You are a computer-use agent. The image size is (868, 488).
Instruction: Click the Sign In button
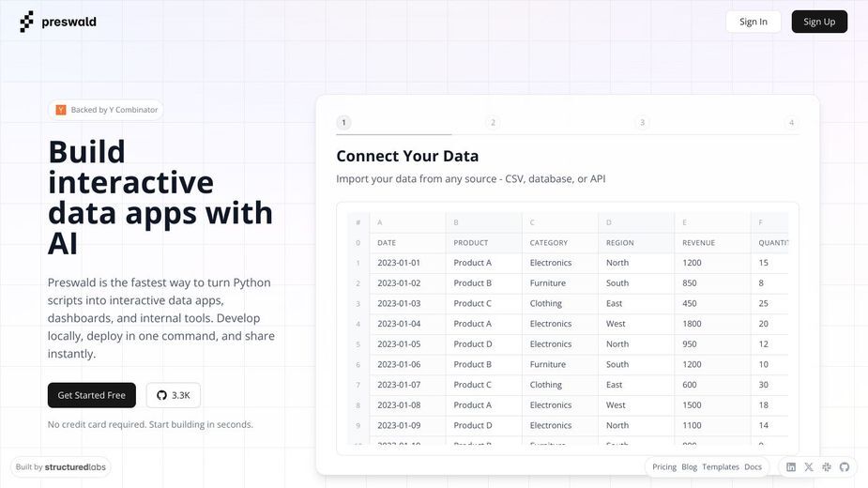pyautogui.click(x=754, y=22)
